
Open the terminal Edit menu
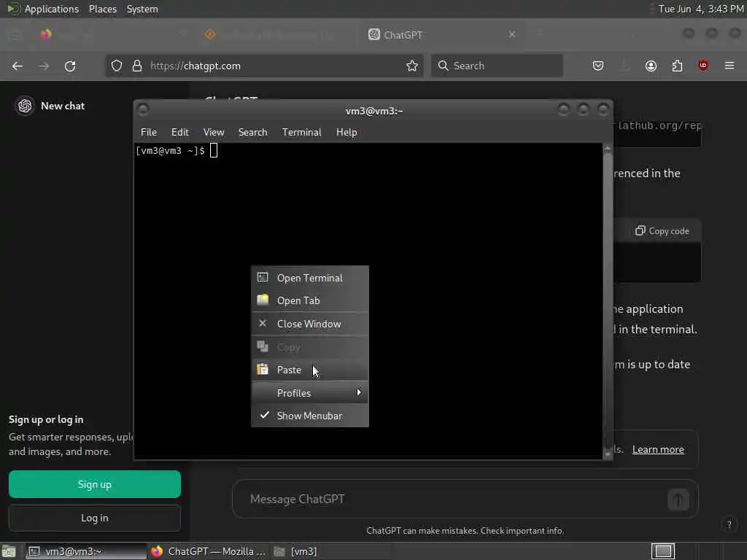click(x=180, y=133)
